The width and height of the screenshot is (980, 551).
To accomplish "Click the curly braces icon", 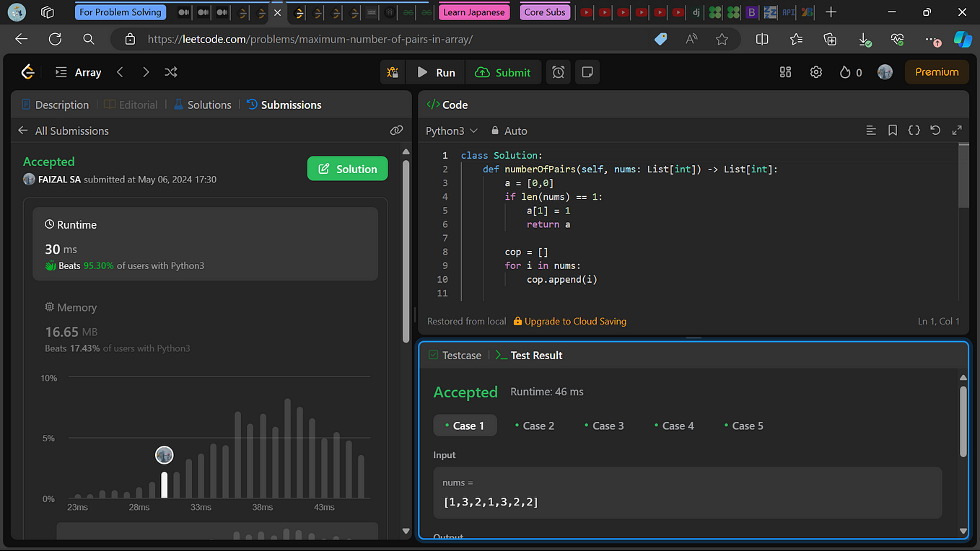I will (x=914, y=131).
